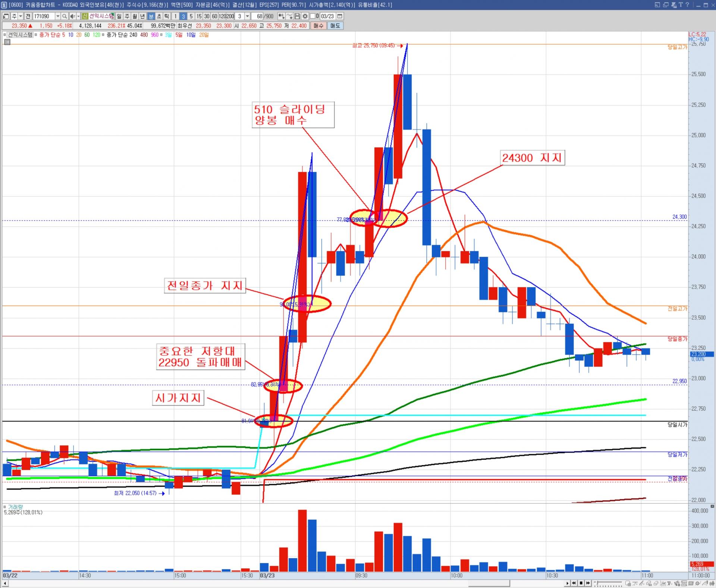Image resolution: width=716 pixels, height=588 pixels.
Task: Toggle the 분 minute chart period
Action: click(x=151, y=16)
